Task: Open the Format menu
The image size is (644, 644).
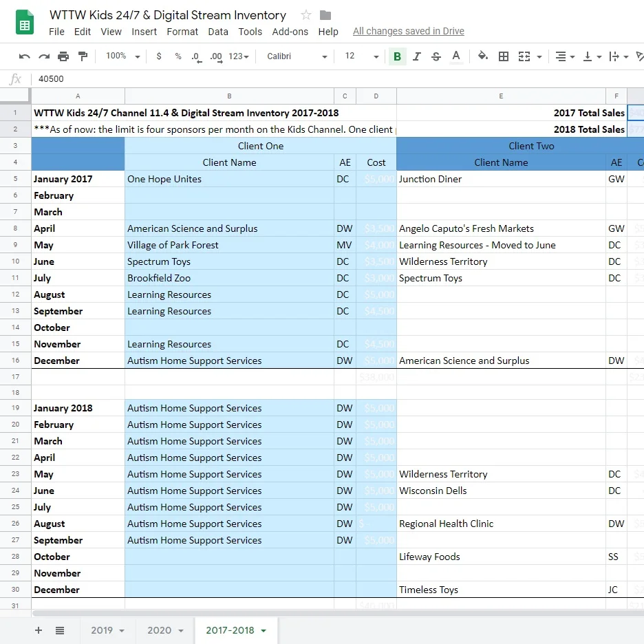Action: 182,32
